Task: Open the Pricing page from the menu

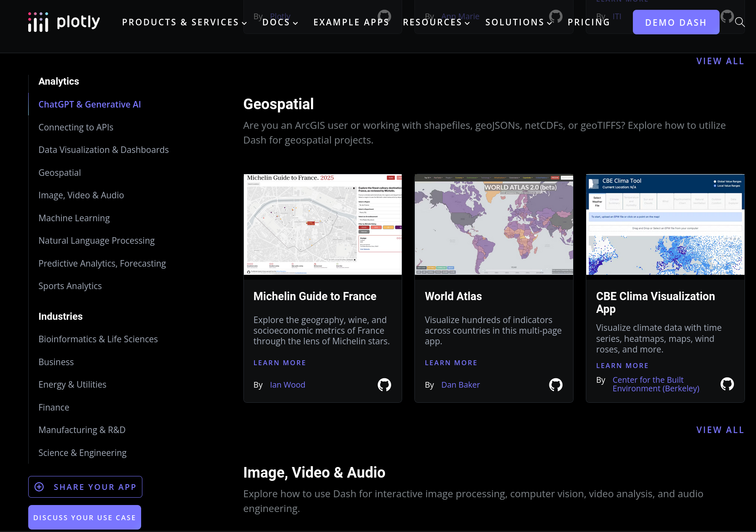Action: coord(588,22)
